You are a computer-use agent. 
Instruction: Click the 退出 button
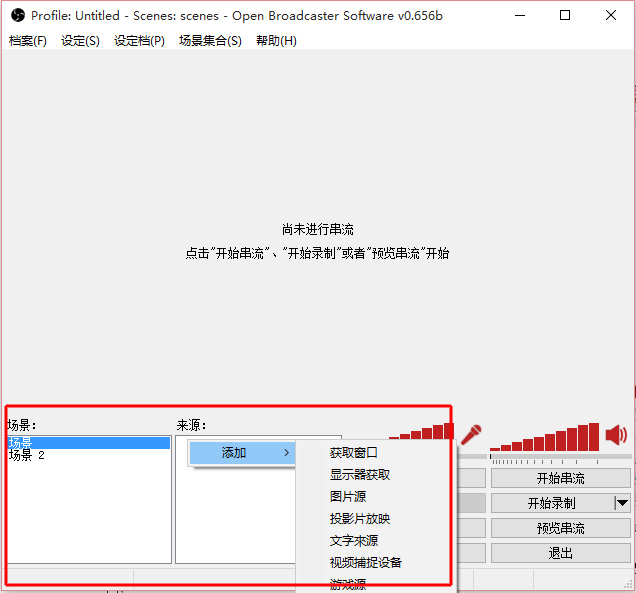click(x=561, y=553)
